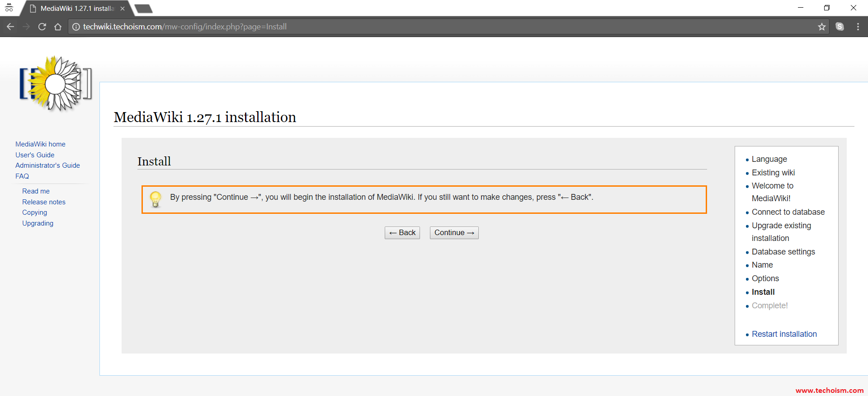
Task: Click the Database settings step
Action: pyautogui.click(x=783, y=252)
